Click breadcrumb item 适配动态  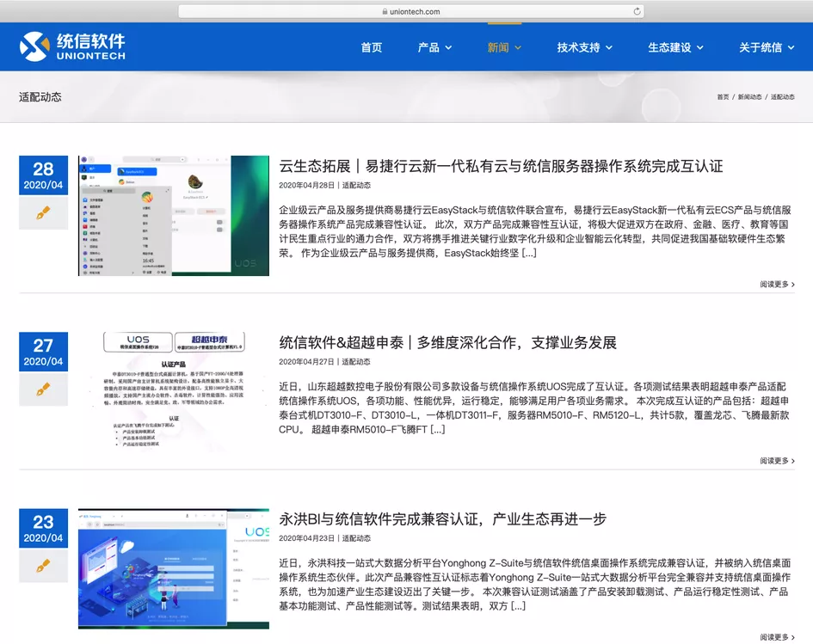[782, 97]
